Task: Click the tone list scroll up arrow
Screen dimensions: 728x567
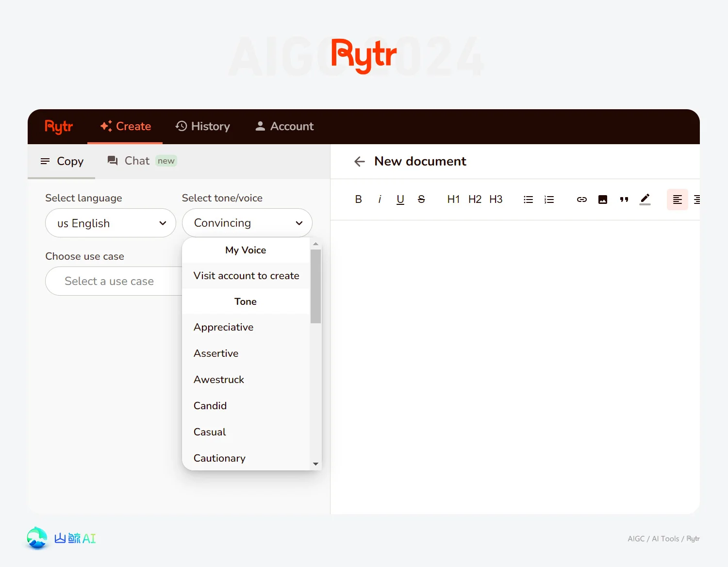Action: click(x=316, y=244)
